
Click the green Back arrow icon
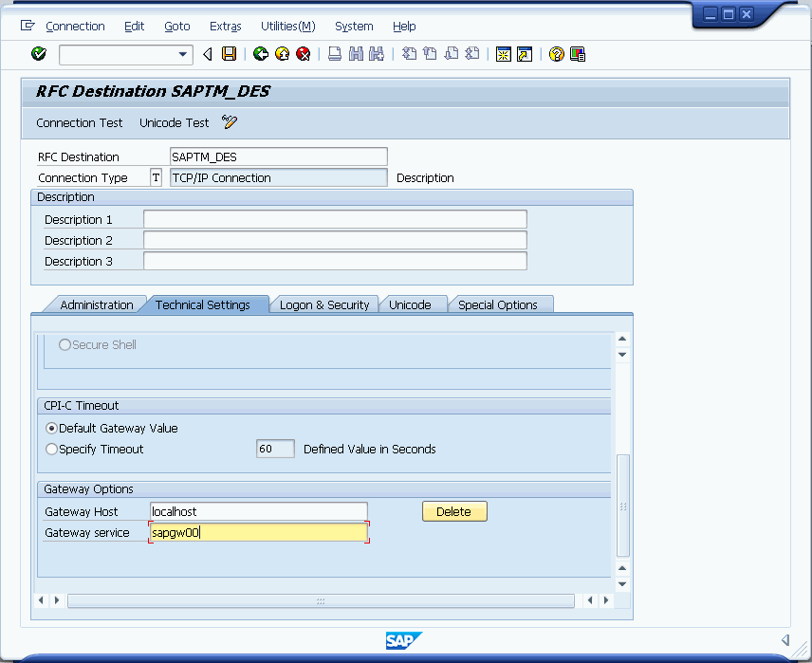261,54
